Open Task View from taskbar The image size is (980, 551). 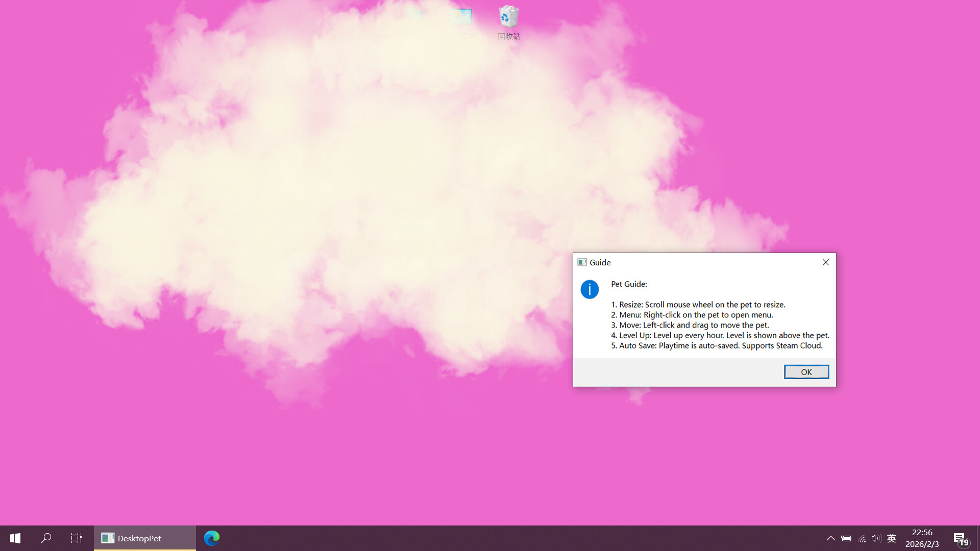[x=77, y=538]
